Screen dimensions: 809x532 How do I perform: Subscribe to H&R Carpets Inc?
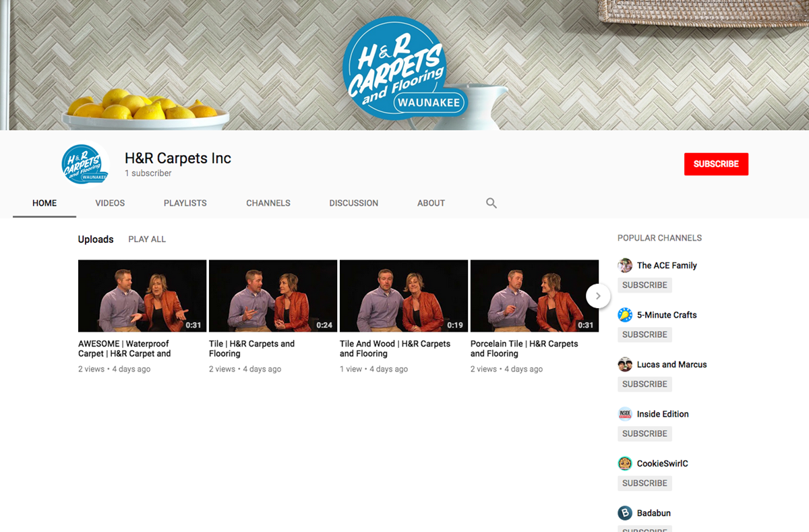716,164
